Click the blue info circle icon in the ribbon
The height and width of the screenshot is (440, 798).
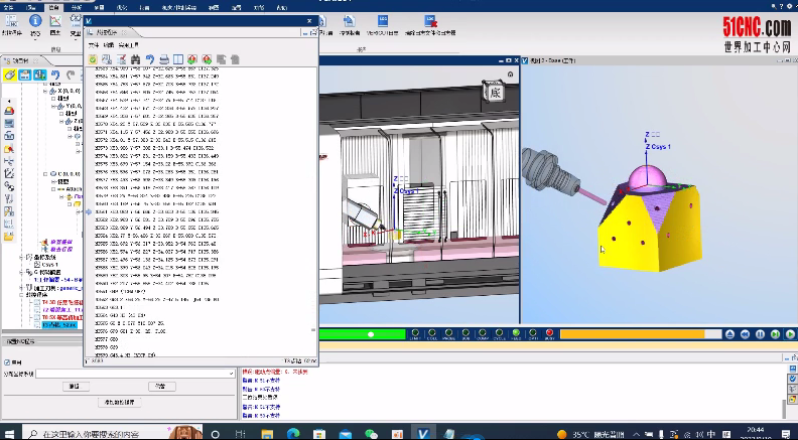(x=36, y=20)
